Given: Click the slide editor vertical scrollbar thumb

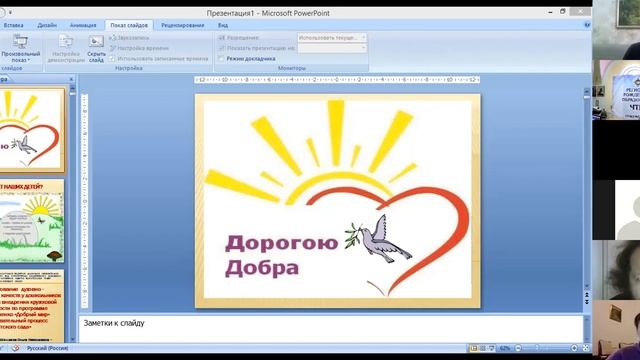Looking at the screenshot, I should [x=587, y=98].
